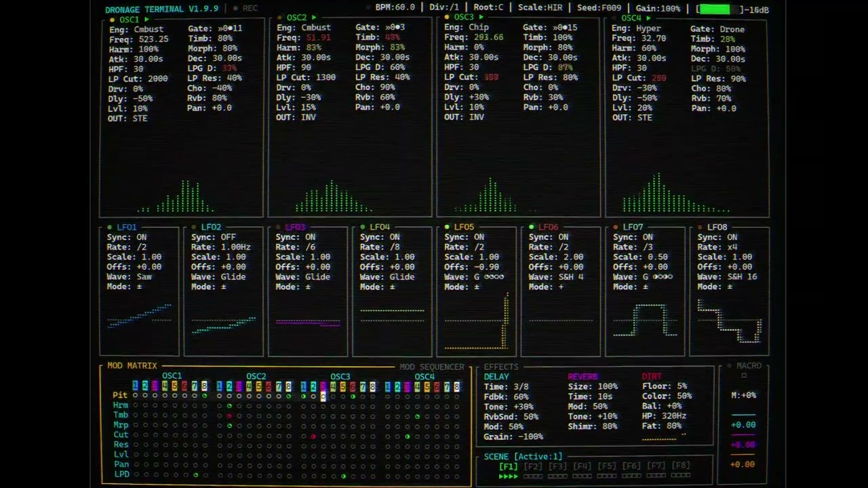868x488 pixels.
Task: Click red Cut node in OSC3 column 2
Action: coord(313,436)
